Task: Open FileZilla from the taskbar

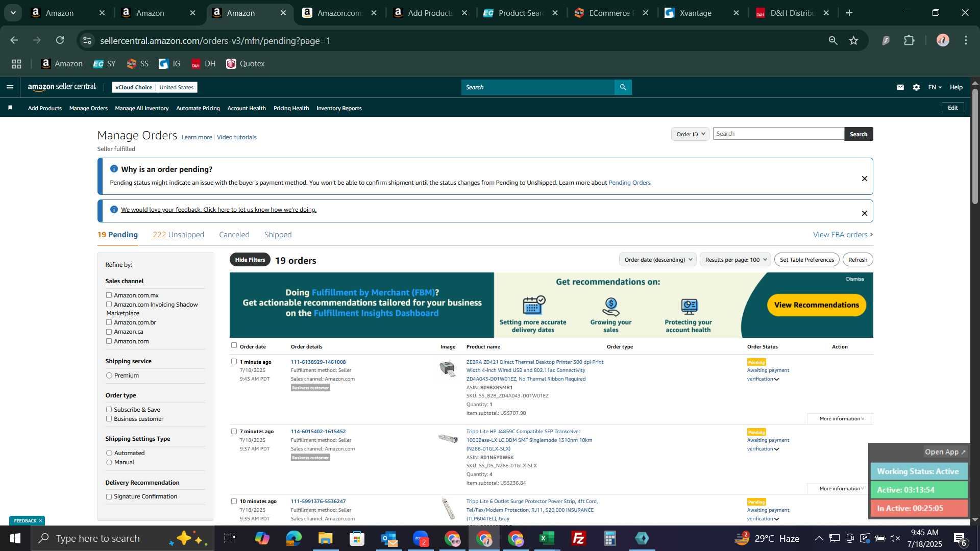Action: 579,538
